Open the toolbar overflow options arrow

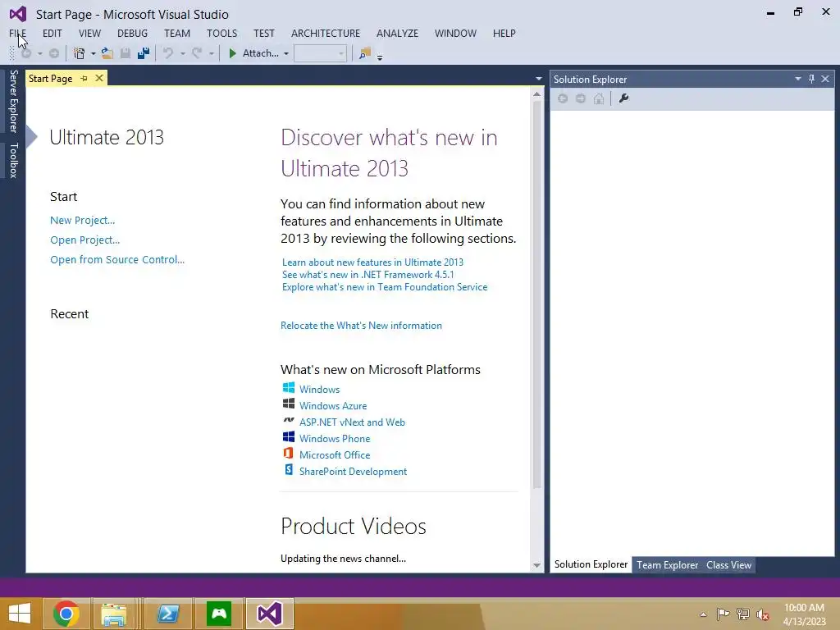tap(380, 57)
